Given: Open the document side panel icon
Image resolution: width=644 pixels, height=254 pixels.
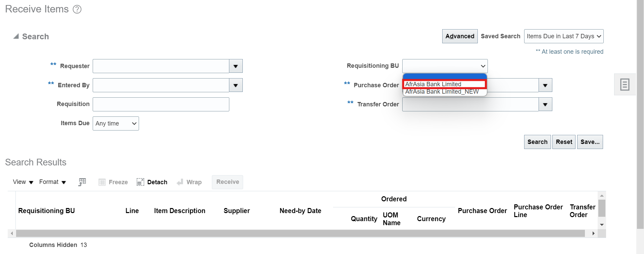Looking at the screenshot, I should click(625, 84).
